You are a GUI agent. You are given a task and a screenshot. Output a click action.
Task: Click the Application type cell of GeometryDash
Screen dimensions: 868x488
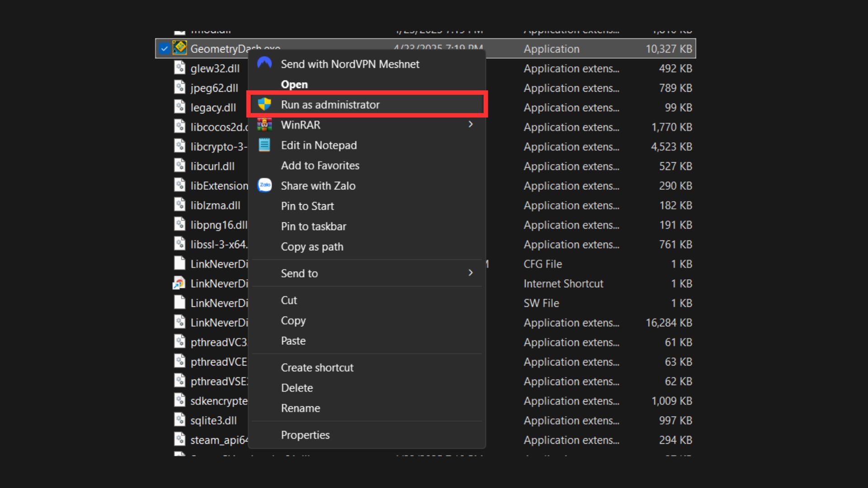551,49
